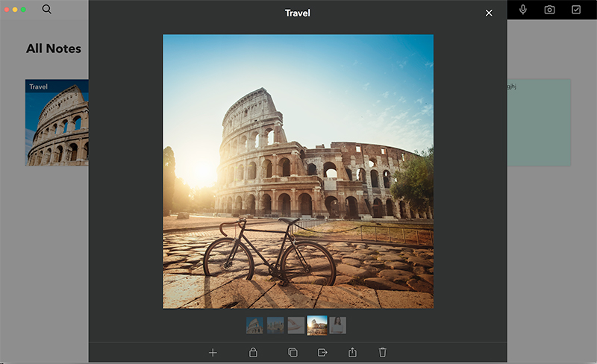Delete the image with the trash icon
The height and width of the screenshot is (364, 597).
click(383, 352)
